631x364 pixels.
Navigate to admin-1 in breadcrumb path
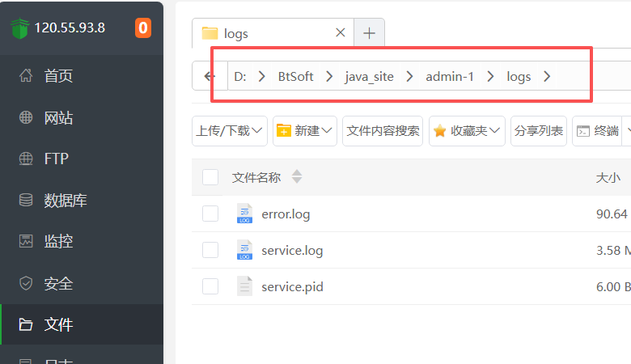coord(450,76)
